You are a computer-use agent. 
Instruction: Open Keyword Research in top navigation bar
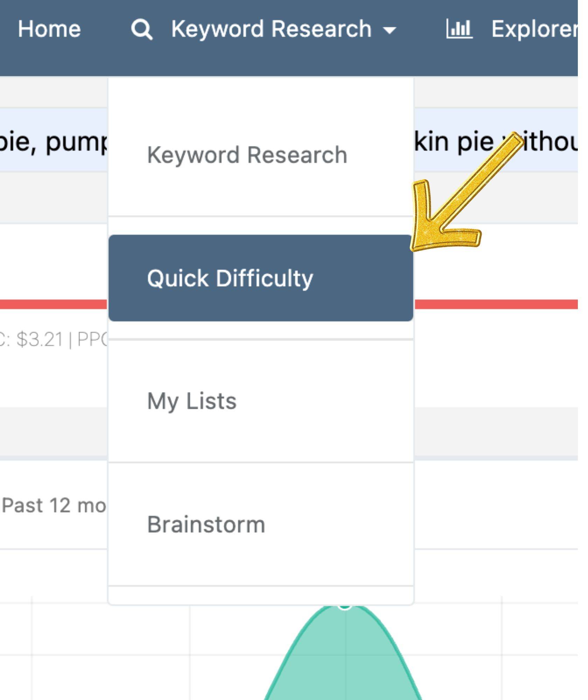click(271, 29)
